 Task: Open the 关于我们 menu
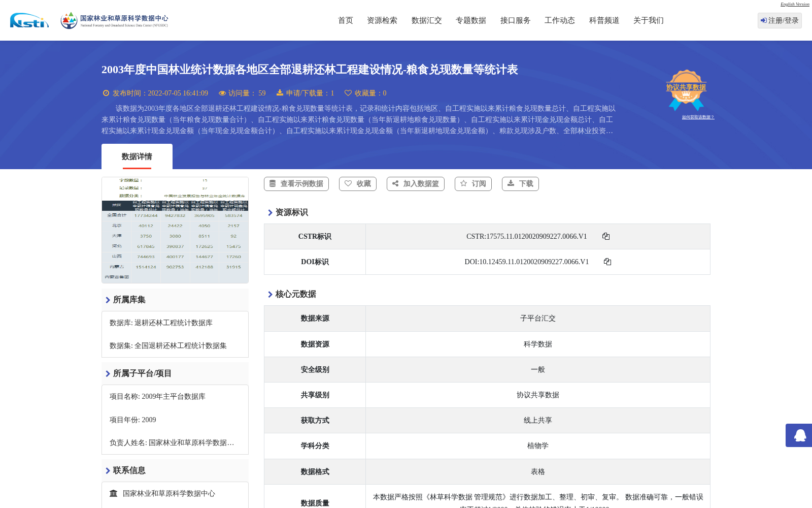pyautogui.click(x=649, y=20)
